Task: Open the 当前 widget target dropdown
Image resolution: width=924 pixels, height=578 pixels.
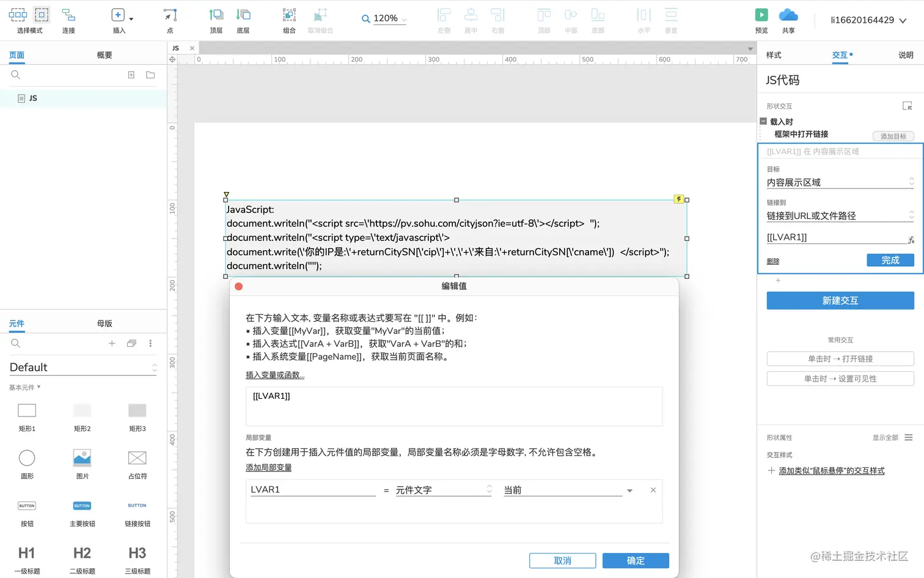Action: click(x=568, y=490)
